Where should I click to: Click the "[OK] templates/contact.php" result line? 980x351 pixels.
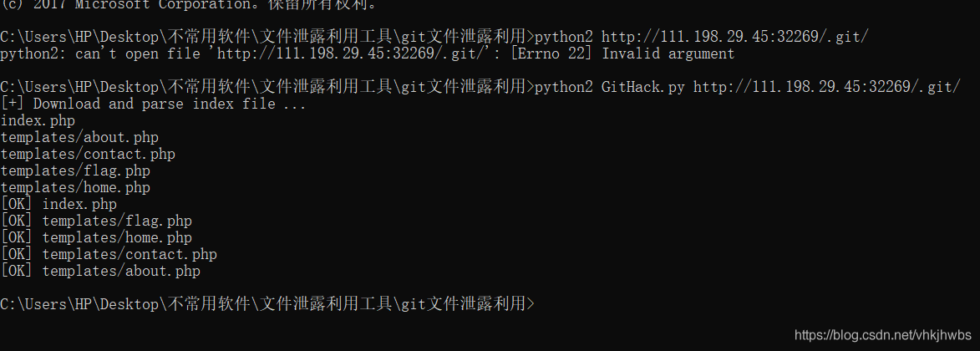click(109, 254)
